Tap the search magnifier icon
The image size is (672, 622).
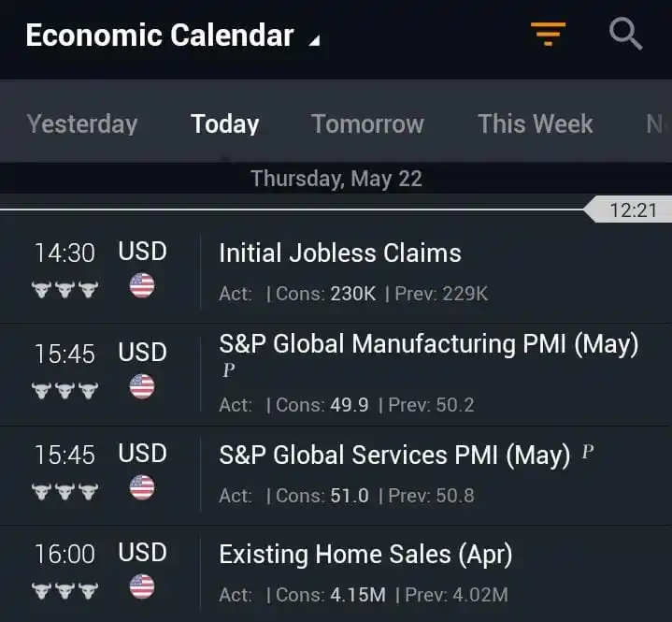pyautogui.click(x=625, y=34)
